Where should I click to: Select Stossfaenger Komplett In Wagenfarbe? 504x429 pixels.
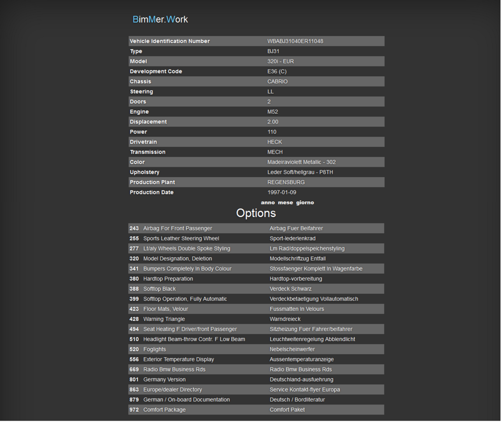(316, 269)
